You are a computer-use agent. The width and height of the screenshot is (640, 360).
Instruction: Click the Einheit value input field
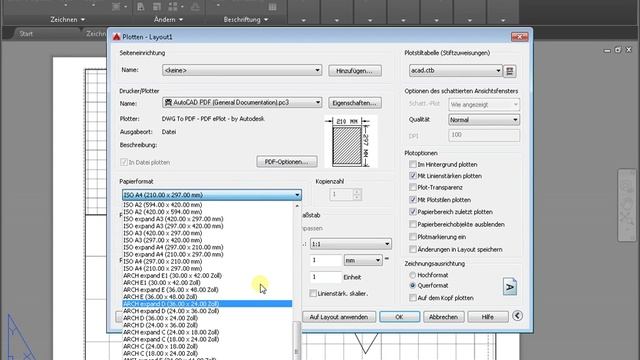(325, 277)
